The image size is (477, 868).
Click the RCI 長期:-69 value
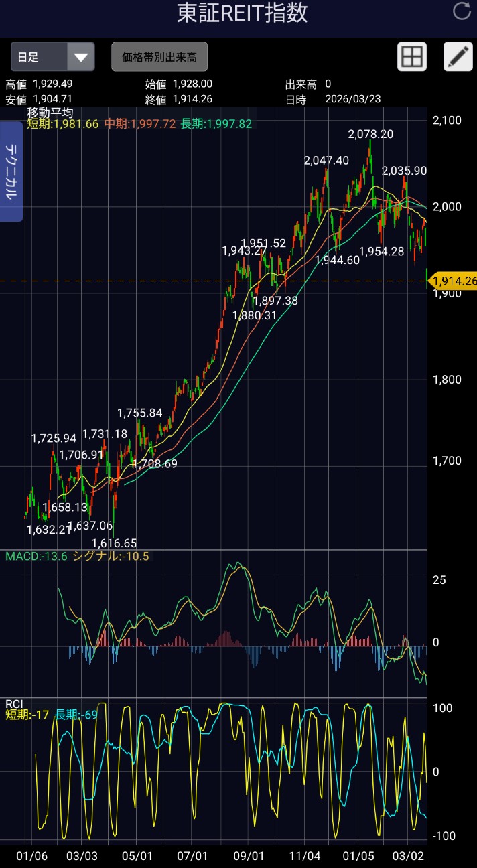[x=76, y=715]
